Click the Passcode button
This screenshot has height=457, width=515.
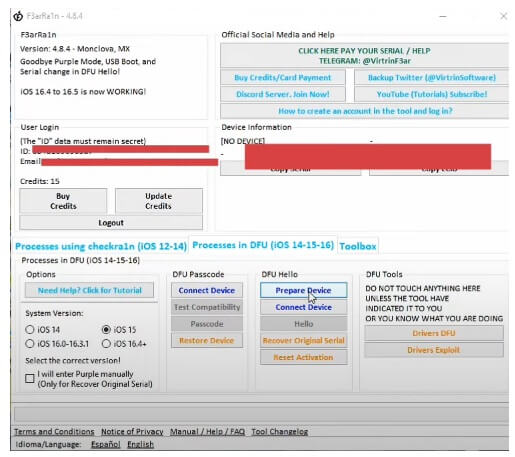click(207, 324)
